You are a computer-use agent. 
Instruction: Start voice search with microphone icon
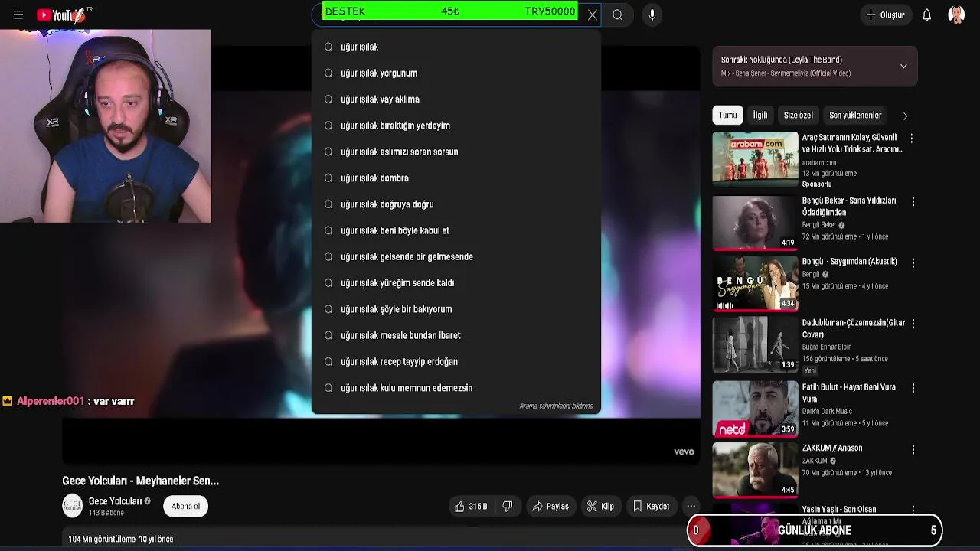click(x=652, y=15)
